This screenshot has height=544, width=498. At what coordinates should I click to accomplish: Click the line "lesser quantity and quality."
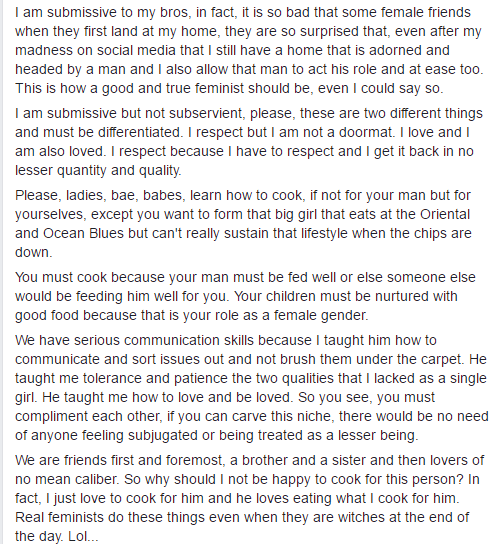coord(98,170)
